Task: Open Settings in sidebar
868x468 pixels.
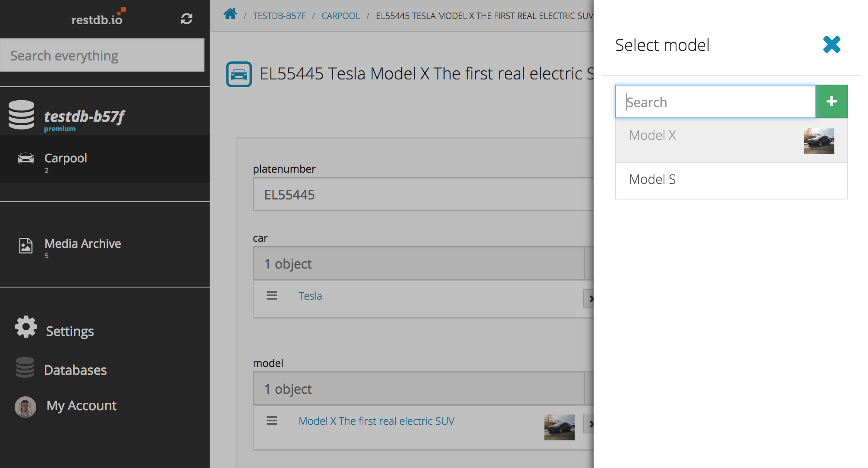Action: (70, 331)
